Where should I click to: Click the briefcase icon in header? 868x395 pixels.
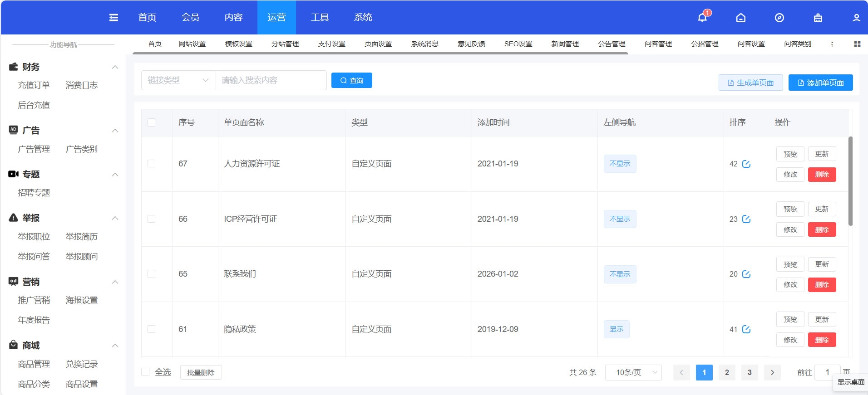pos(818,18)
